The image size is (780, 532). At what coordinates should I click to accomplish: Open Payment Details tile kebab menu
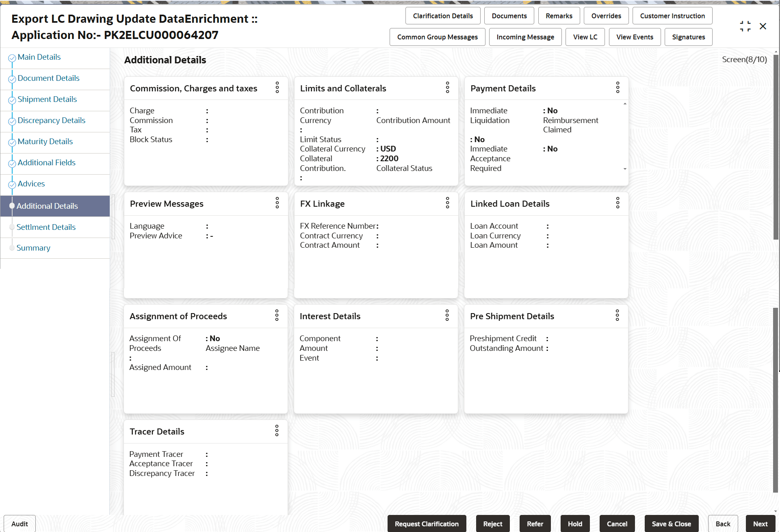coord(617,88)
